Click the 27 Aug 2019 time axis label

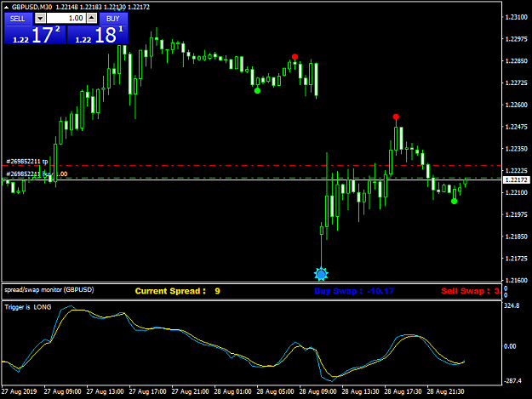(x=20, y=391)
